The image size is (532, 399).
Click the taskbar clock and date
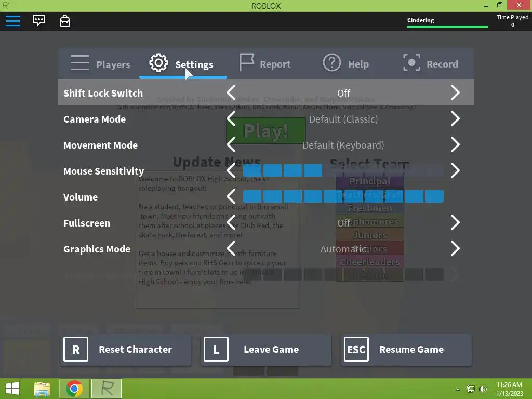(x=509, y=389)
